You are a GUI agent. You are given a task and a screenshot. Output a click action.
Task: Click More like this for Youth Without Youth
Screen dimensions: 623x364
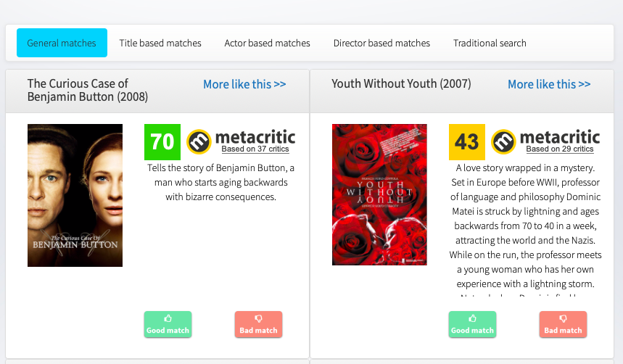pos(549,84)
